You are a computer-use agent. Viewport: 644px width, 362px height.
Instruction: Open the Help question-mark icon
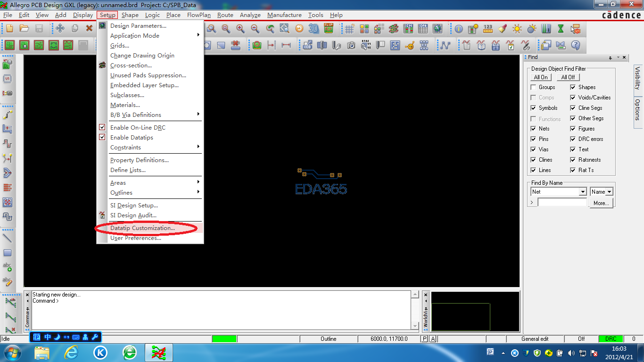click(575, 45)
